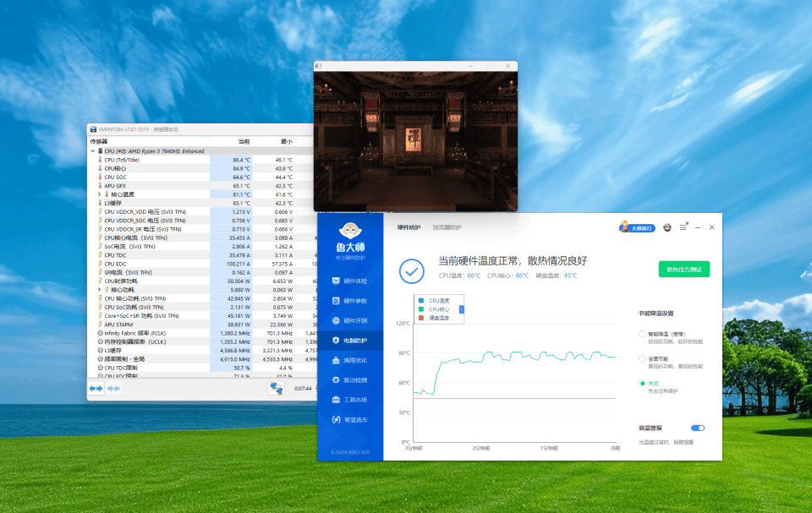The image size is (812, 513).
Task: Click HWiNFO expand-columns double arrow button
Action: pyautogui.click(x=96, y=388)
